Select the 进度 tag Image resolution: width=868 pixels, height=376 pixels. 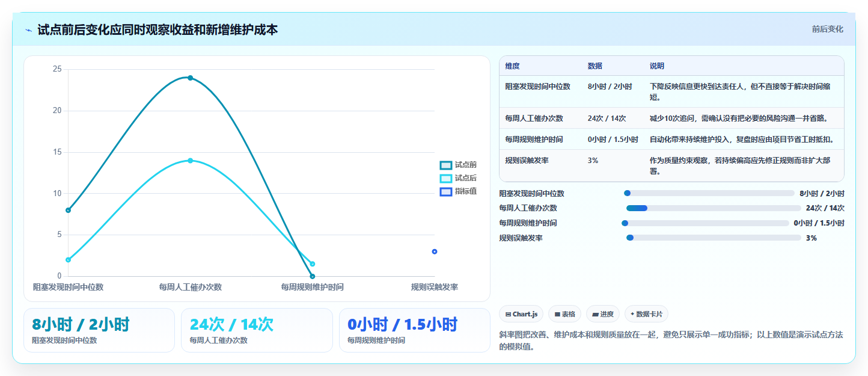click(602, 314)
